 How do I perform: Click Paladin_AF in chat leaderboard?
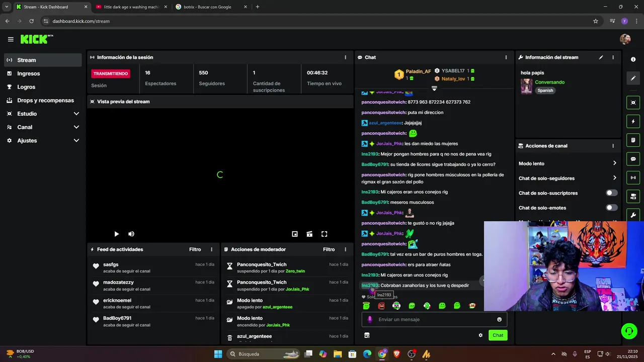click(418, 71)
